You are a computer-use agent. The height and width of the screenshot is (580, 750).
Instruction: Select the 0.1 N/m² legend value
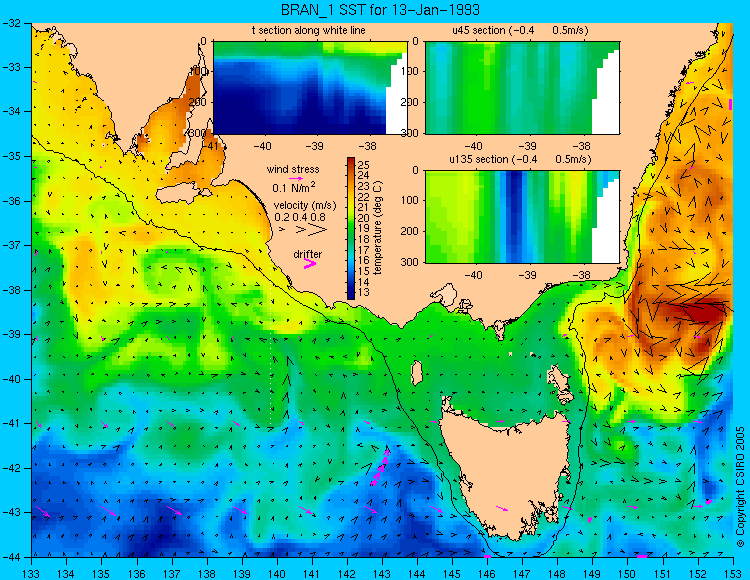294,187
